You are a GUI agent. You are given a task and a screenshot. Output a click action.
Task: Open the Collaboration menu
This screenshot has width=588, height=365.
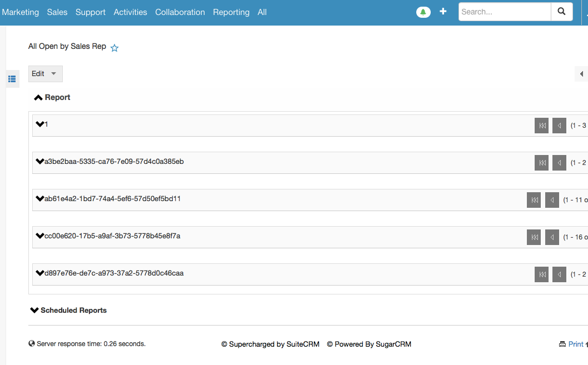click(x=180, y=12)
